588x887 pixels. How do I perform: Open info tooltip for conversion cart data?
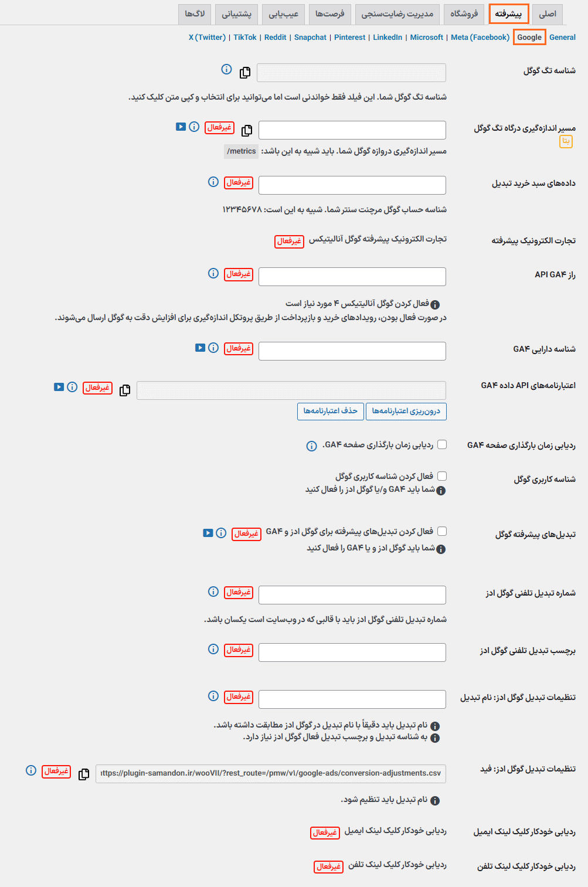[x=212, y=182]
